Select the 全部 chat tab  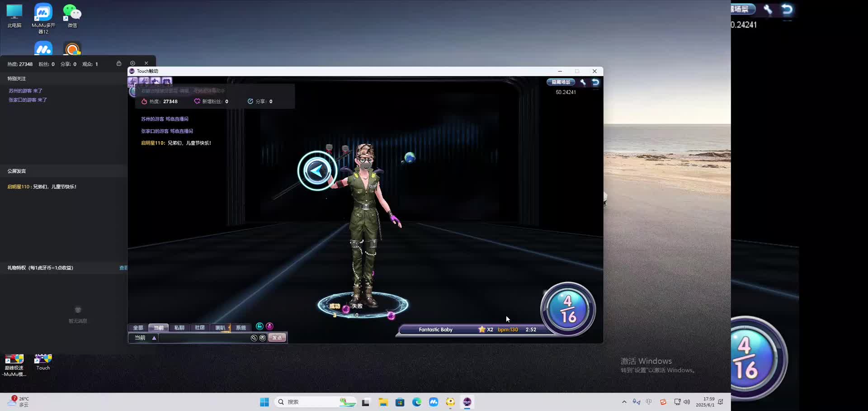click(x=138, y=328)
